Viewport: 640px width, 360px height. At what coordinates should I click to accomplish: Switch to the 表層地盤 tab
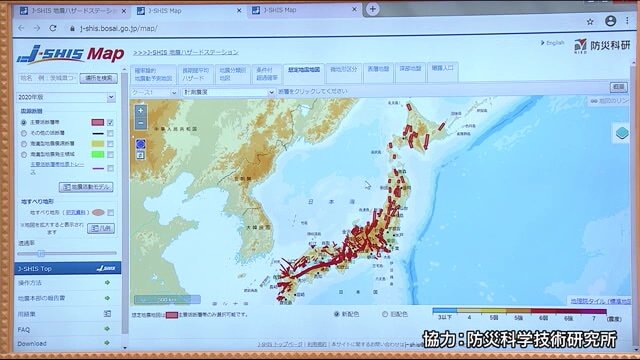(x=378, y=69)
